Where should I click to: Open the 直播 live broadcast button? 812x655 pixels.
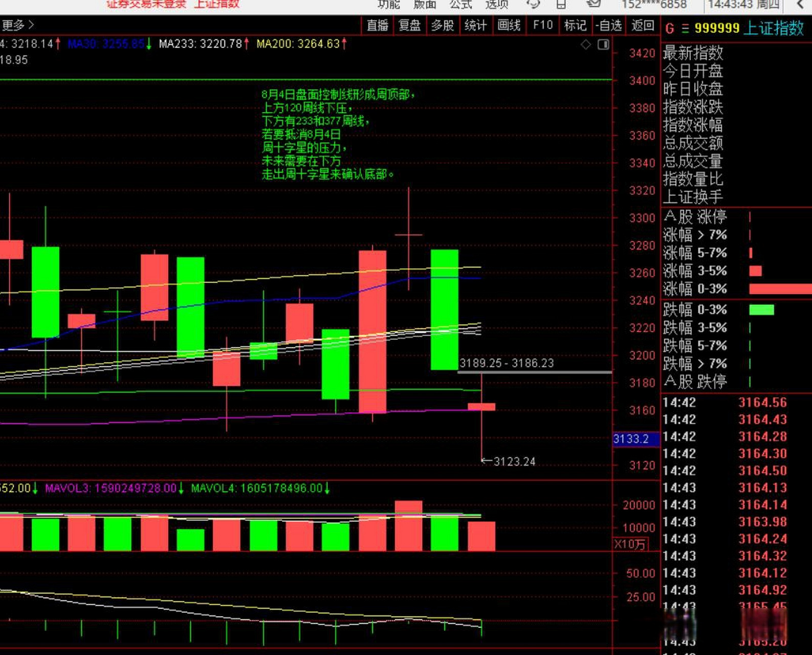click(x=378, y=25)
